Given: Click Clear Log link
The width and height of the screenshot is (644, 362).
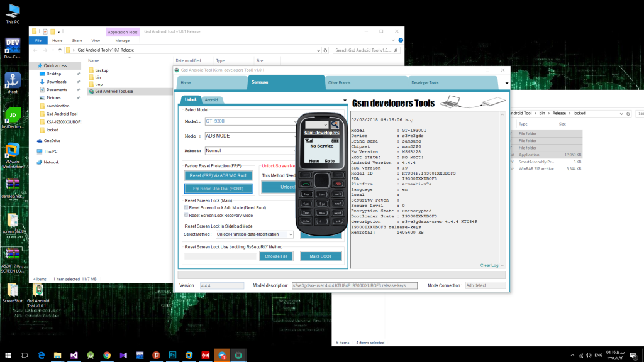Looking at the screenshot, I should [x=489, y=266].
